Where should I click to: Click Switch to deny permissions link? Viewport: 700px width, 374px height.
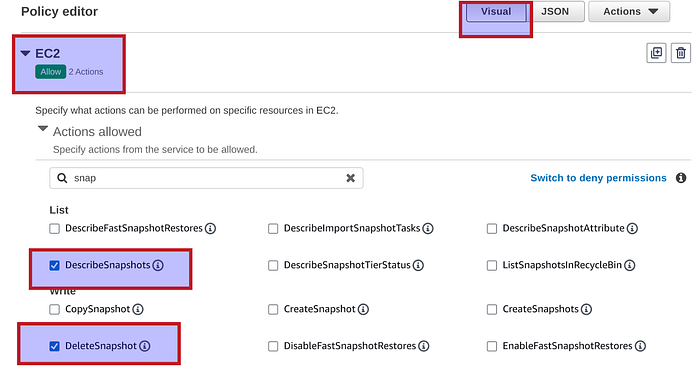(598, 178)
